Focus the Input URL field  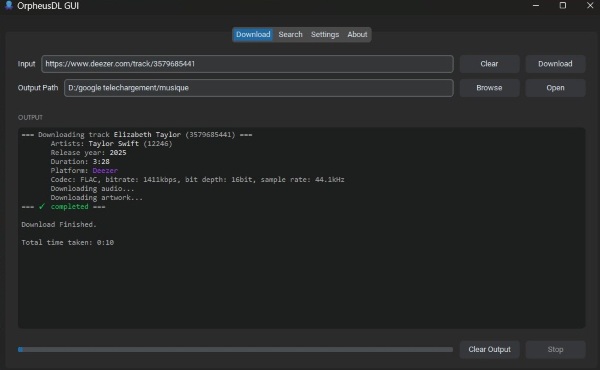(247, 64)
